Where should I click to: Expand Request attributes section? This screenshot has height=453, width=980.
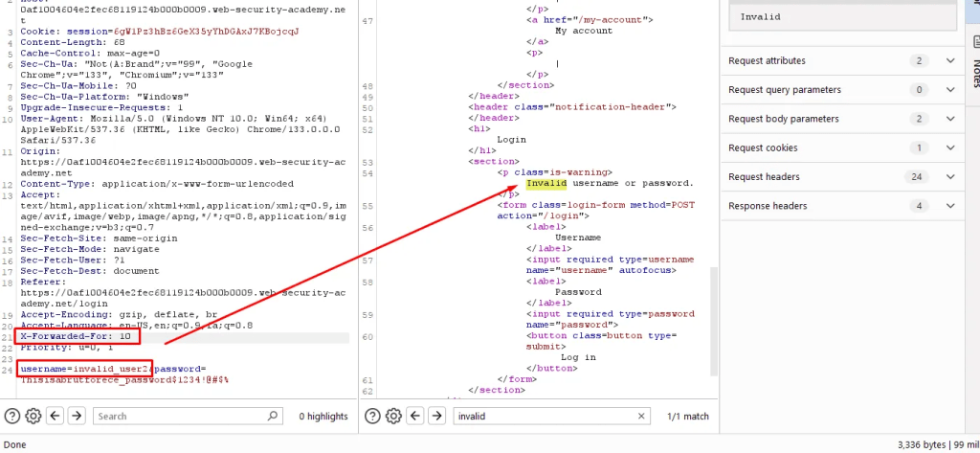(949, 61)
